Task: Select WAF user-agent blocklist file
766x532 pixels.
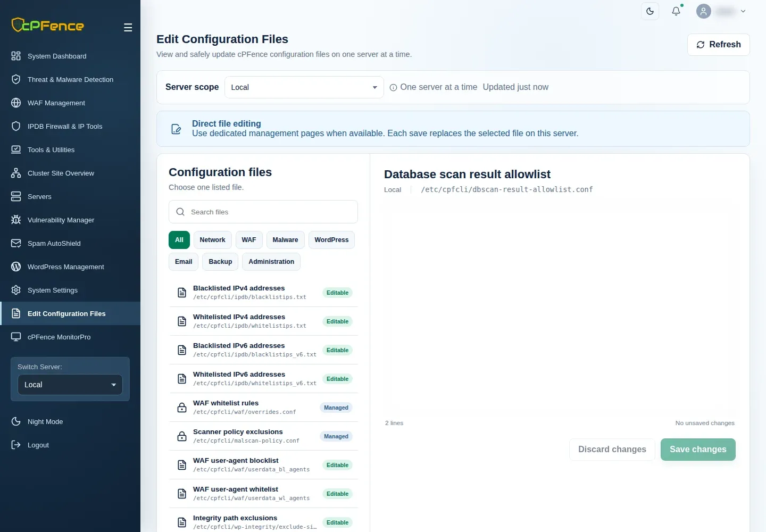Action: pos(263,465)
